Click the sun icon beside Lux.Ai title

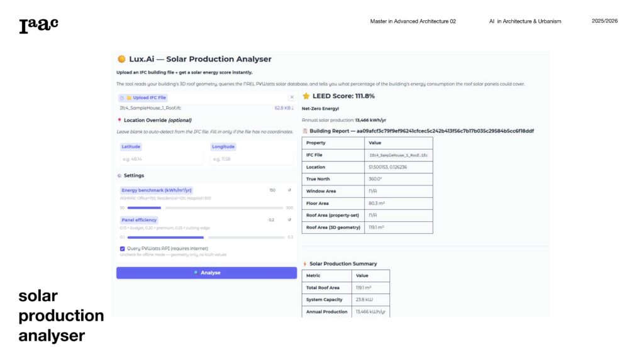(x=121, y=59)
